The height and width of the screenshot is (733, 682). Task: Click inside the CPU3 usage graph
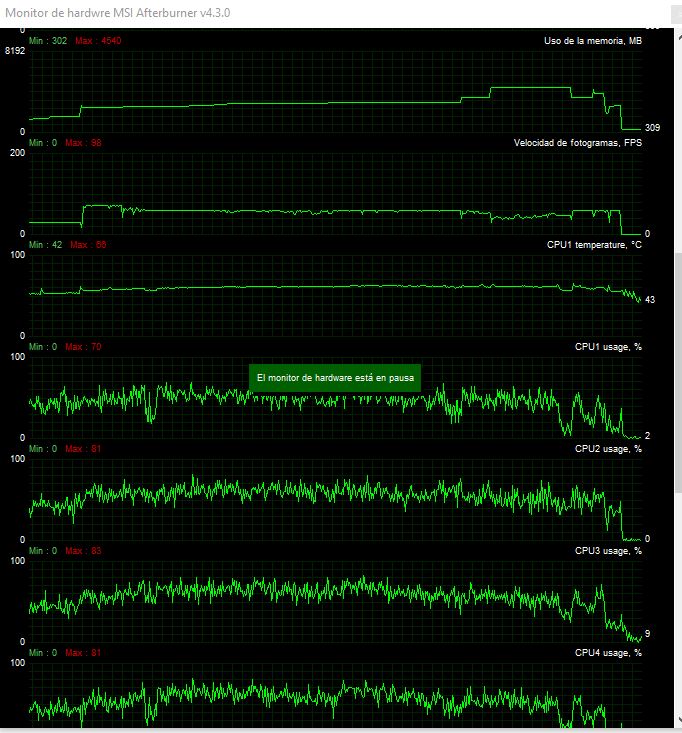tap(335, 601)
